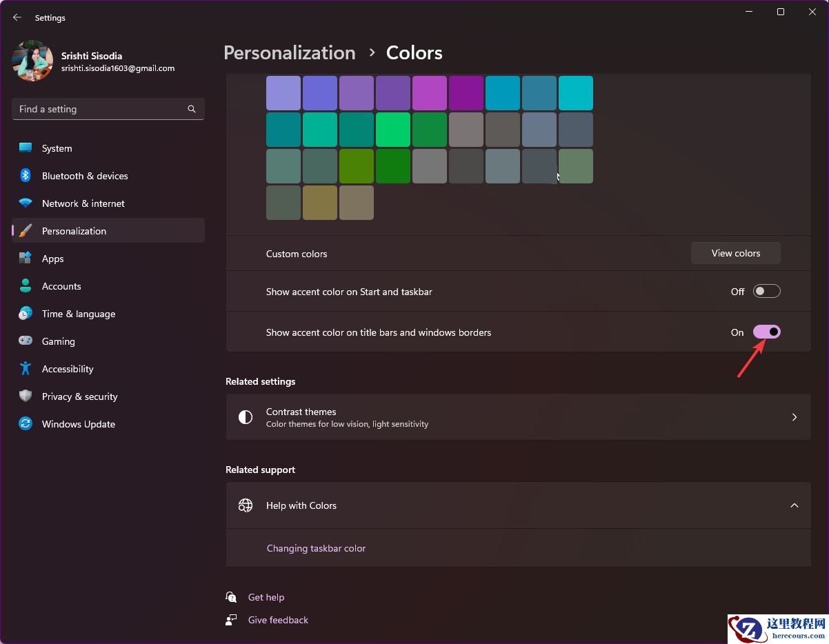The image size is (829, 644).
Task: Click the Time & language clock icon
Action: pyautogui.click(x=26, y=314)
